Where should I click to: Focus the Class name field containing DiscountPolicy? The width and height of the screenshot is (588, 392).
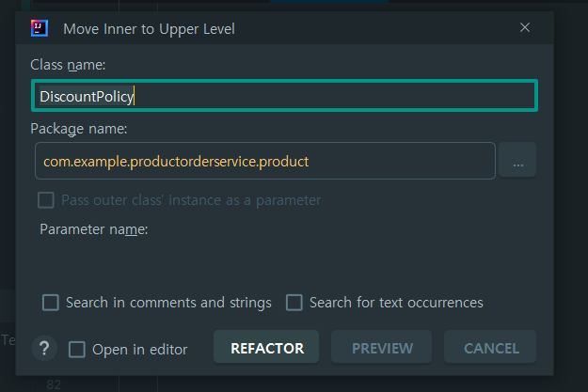click(x=284, y=96)
